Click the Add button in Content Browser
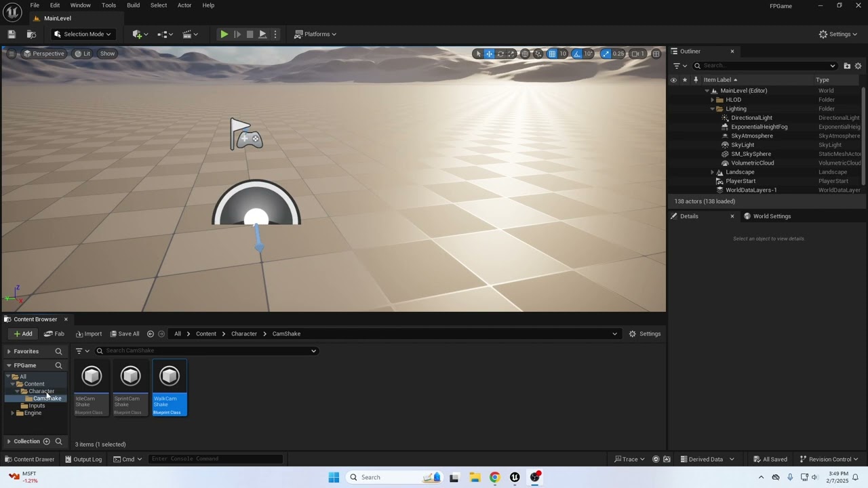Viewport: 868px width, 488px height. click(x=22, y=333)
